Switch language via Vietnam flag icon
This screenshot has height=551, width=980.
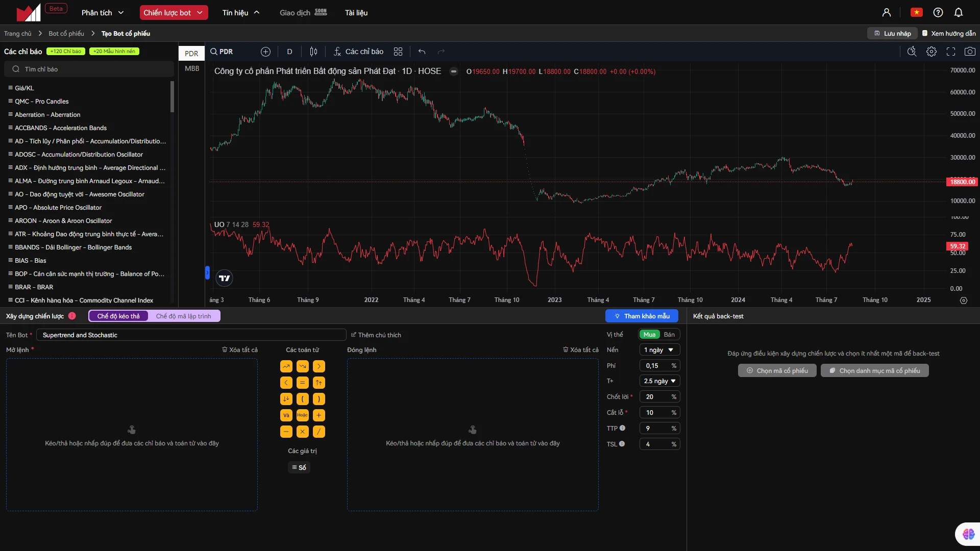point(917,12)
